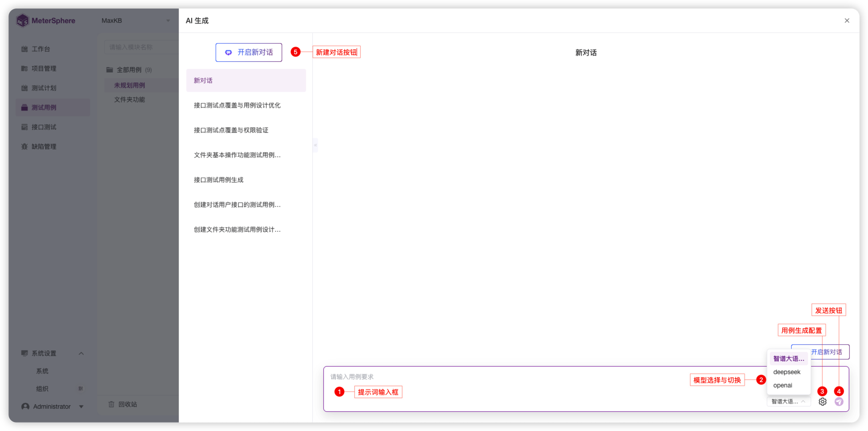Open the 智谱大语 model selector dropdown

pyautogui.click(x=789, y=401)
